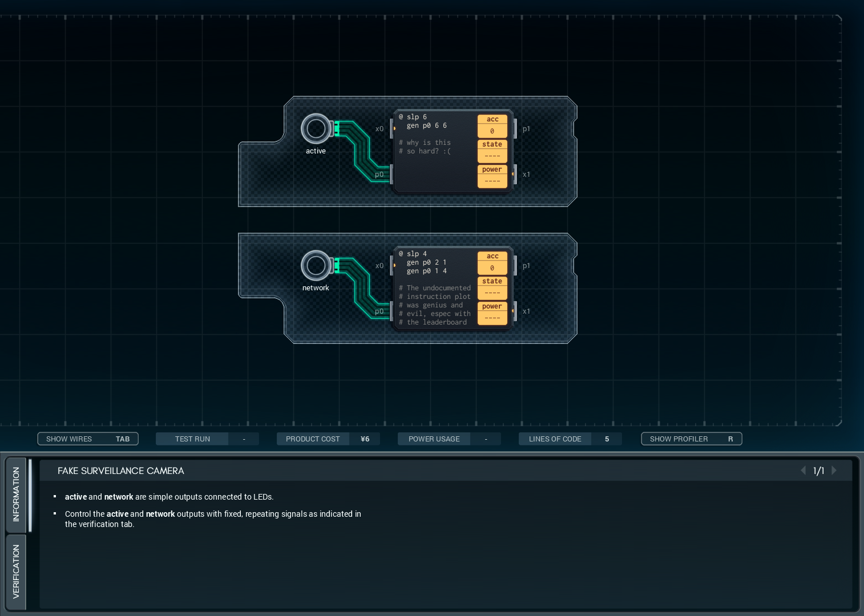
Task: Go to the previous information page arrow
Action: click(x=803, y=471)
